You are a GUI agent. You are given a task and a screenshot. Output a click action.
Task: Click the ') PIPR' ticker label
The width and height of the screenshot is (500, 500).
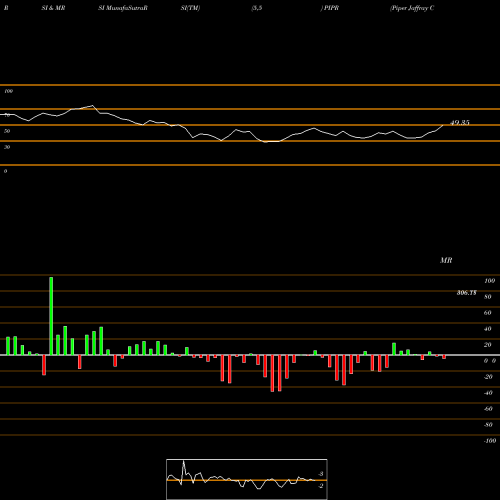(330, 8)
